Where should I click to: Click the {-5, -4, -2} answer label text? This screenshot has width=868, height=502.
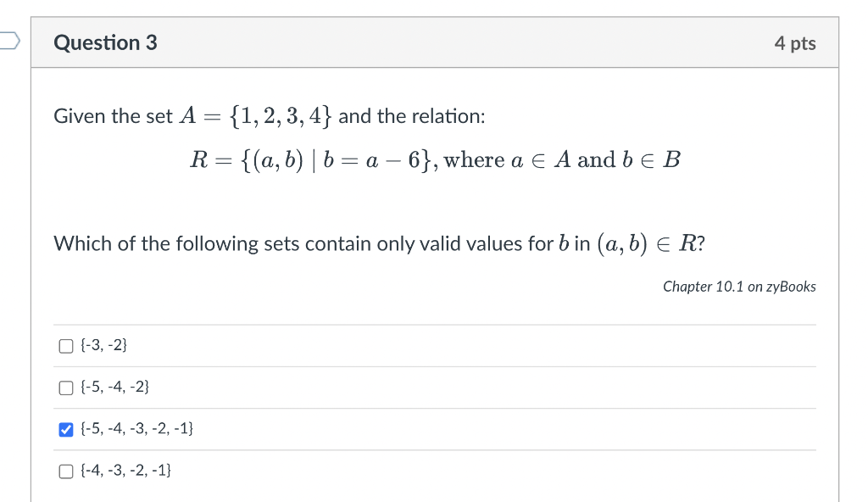[x=114, y=387]
